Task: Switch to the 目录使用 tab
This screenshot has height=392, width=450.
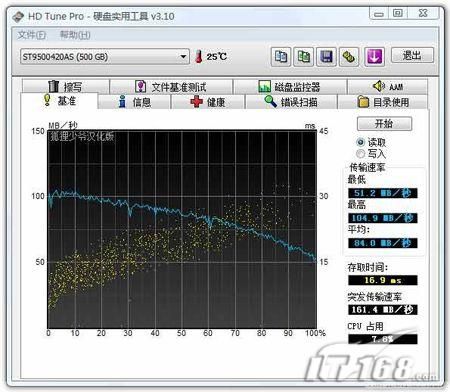Action: (383, 102)
